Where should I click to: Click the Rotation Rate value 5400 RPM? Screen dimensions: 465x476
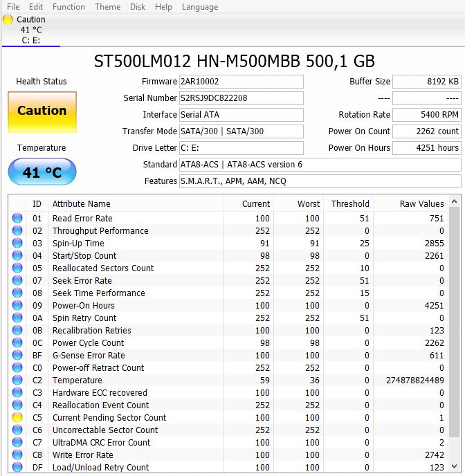(427, 115)
